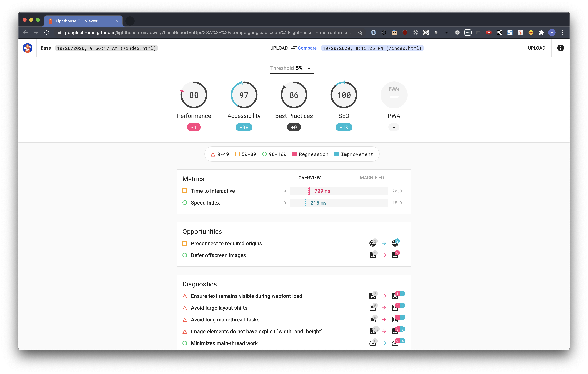The width and height of the screenshot is (588, 374).
Task: Click the -1 Performance delta badge
Action: (x=194, y=127)
